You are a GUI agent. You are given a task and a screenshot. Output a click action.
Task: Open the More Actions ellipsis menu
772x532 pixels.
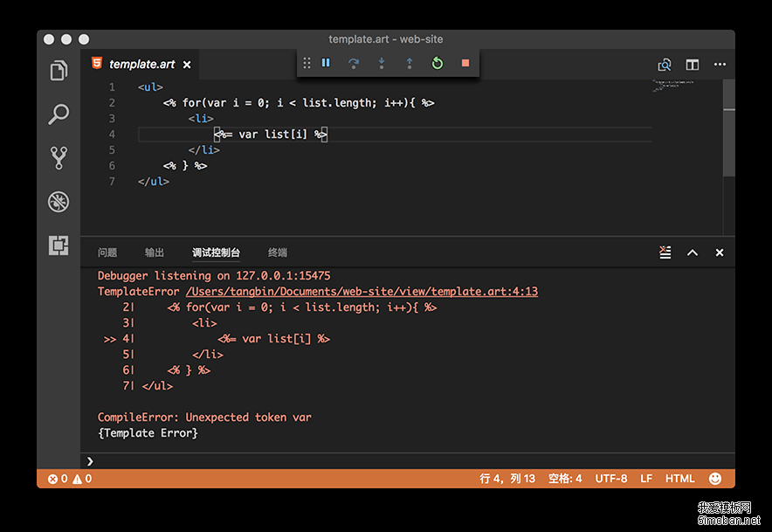click(x=720, y=64)
